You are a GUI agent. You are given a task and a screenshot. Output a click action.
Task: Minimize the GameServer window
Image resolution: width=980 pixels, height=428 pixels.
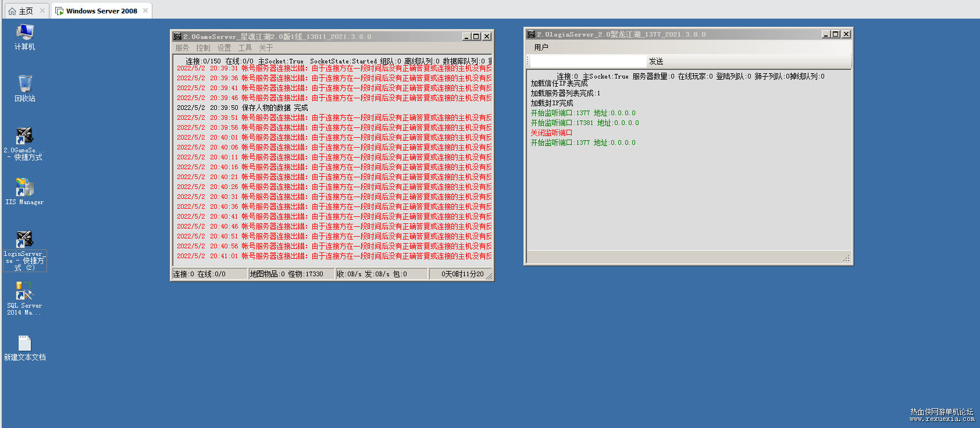tap(466, 36)
